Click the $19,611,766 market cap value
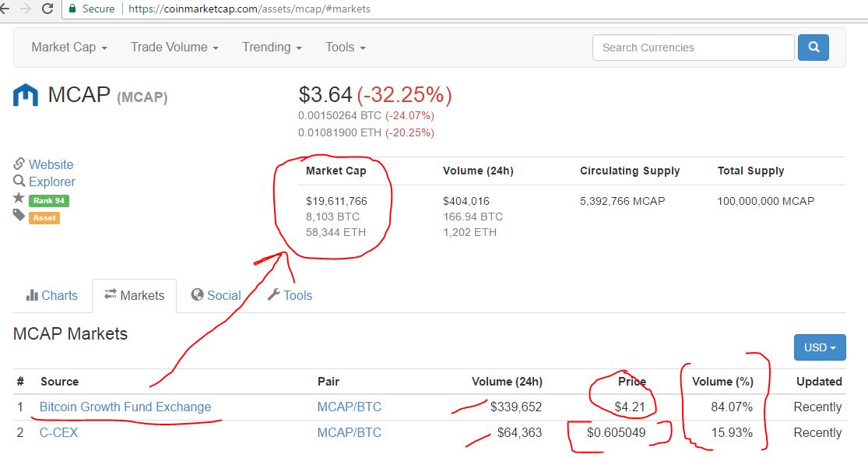868x458 pixels. [x=336, y=201]
